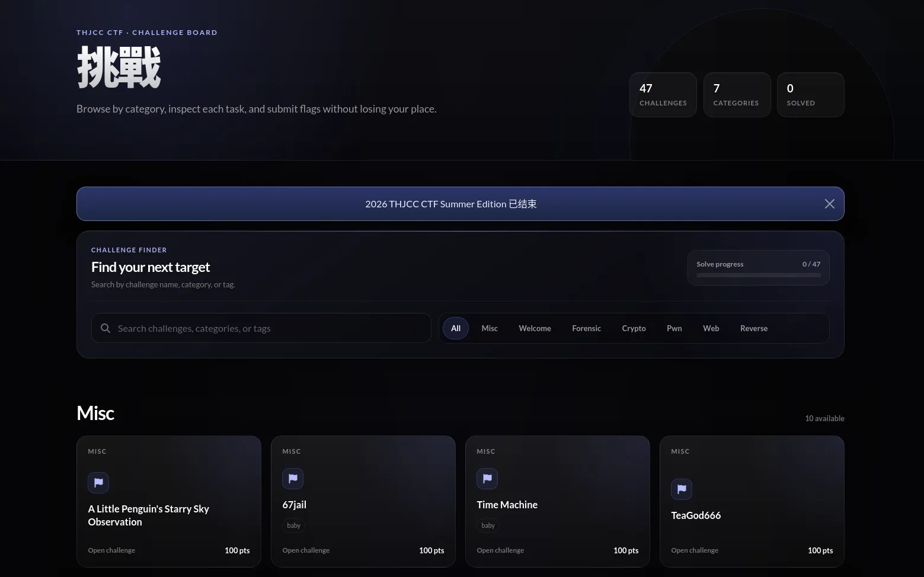
Task: Click '100 pts' on the Time Machine card
Action: 626,550
